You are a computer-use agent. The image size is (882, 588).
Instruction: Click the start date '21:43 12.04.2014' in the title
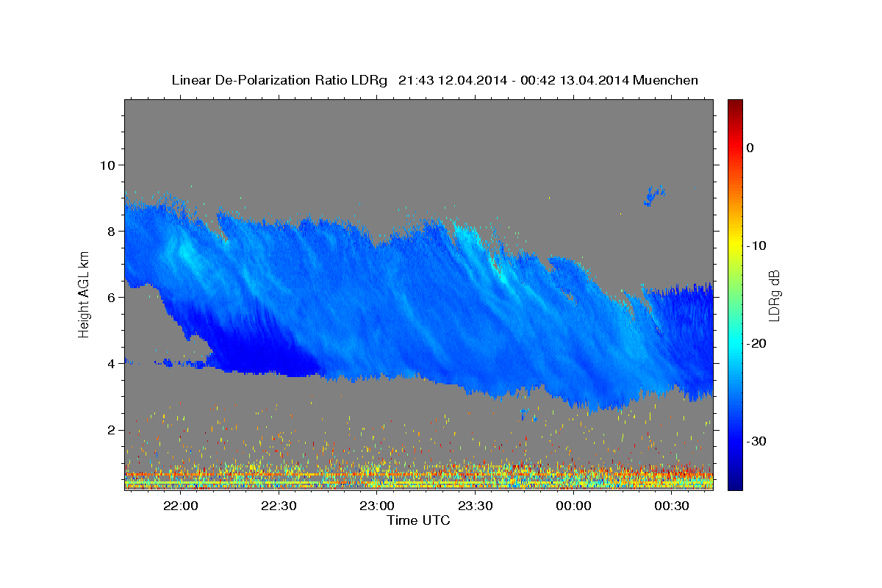click(x=452, y=80)
